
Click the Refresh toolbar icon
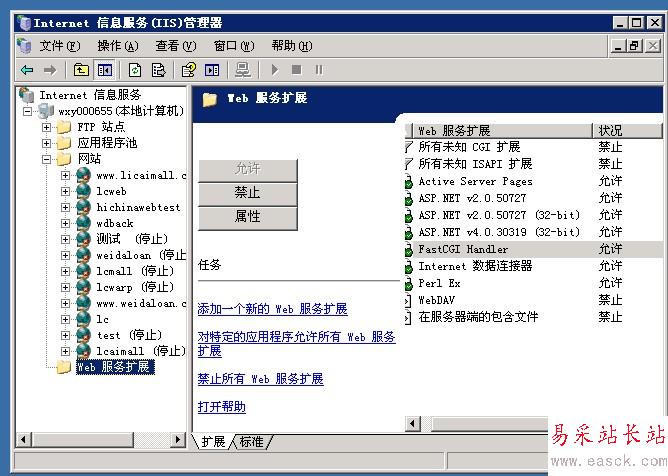pos(135,70)
